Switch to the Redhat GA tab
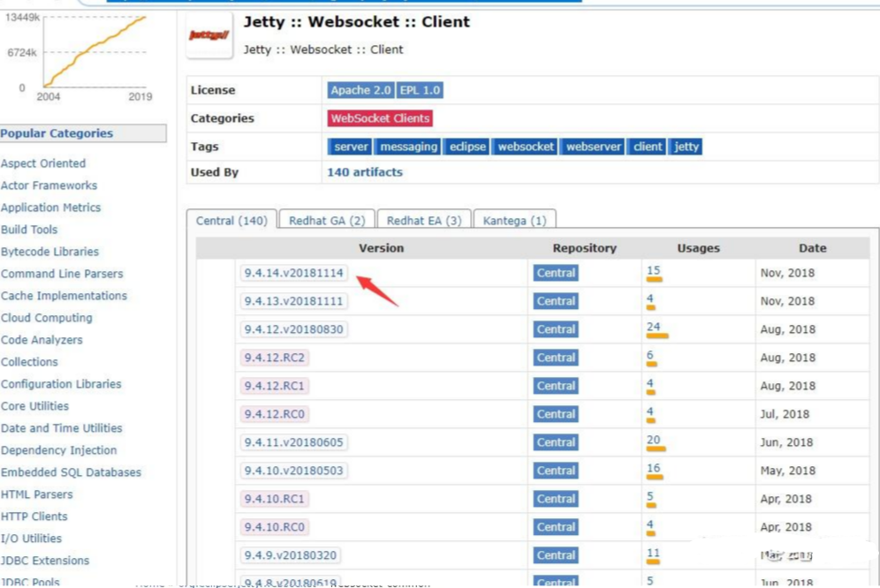Image resolution: width=880 pixels, height=588 pixels. (326, 219)
